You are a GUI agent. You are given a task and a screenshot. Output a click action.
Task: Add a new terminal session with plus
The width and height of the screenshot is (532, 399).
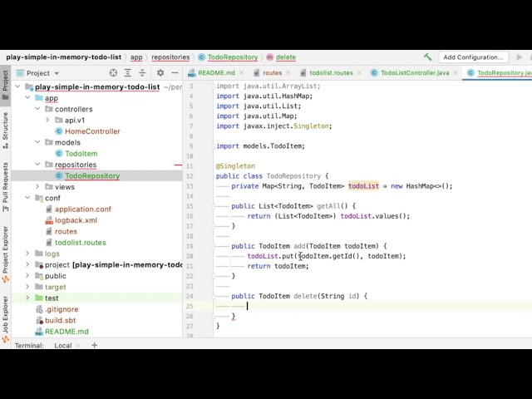point(94,345)
